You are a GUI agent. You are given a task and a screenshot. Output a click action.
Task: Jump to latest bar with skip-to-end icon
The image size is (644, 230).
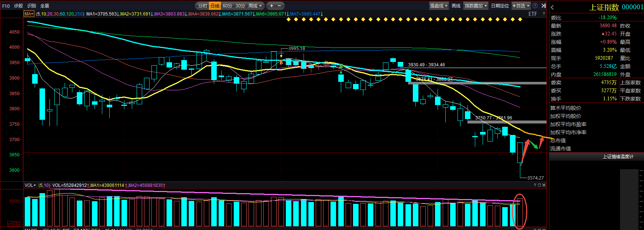point(544,6)
